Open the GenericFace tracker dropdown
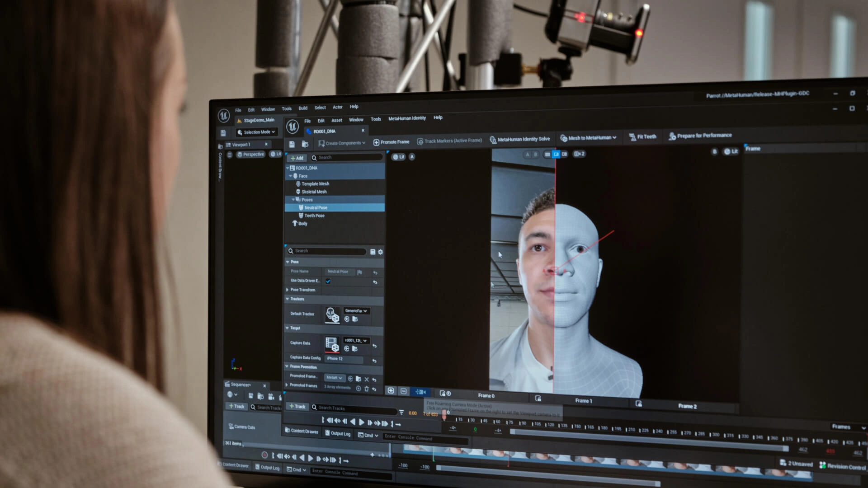 (356, 311)
